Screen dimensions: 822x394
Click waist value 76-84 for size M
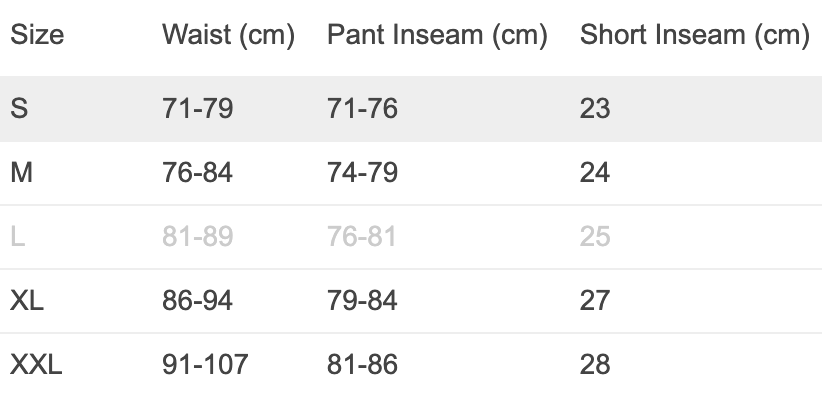pyautogui.click(x=198, y=172)
